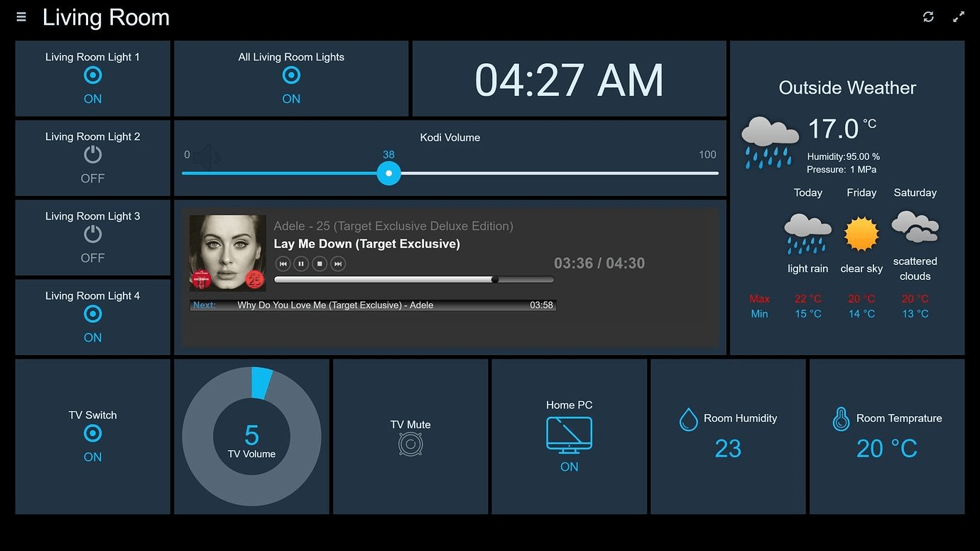Click the Kodi Volume slider handle
Viewport: 980px width, 551px height.
388,173
